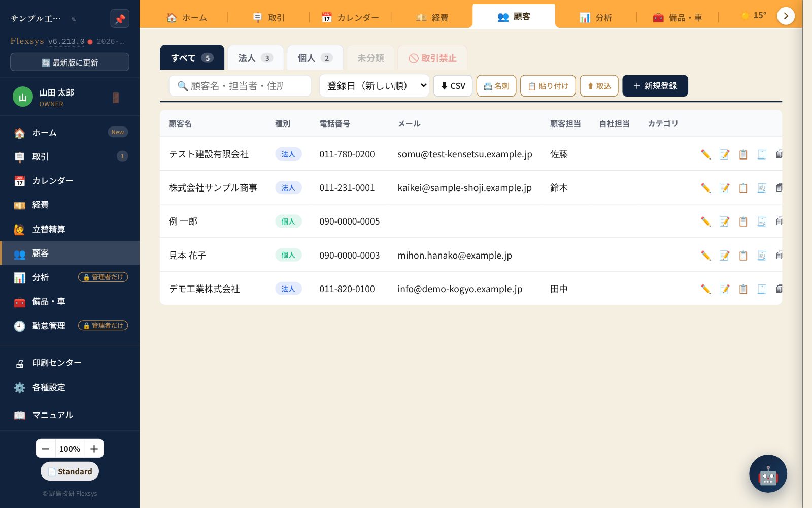Viewport: 812px width, 508px height.
Task: Click the 15° weather indicator
Action: [754, 15]
